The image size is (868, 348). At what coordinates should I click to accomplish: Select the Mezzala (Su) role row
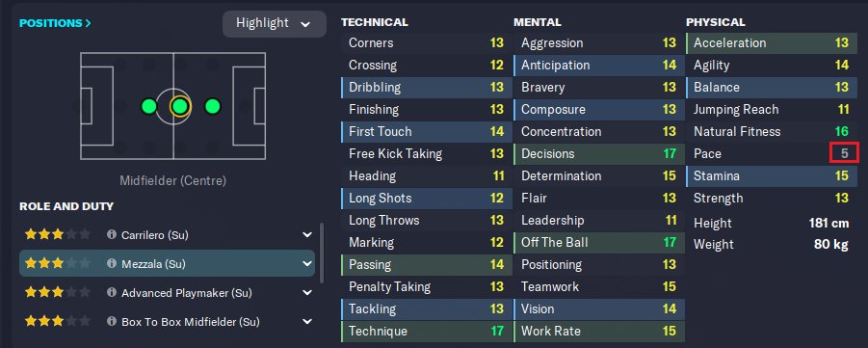click(x=168, y=263)
